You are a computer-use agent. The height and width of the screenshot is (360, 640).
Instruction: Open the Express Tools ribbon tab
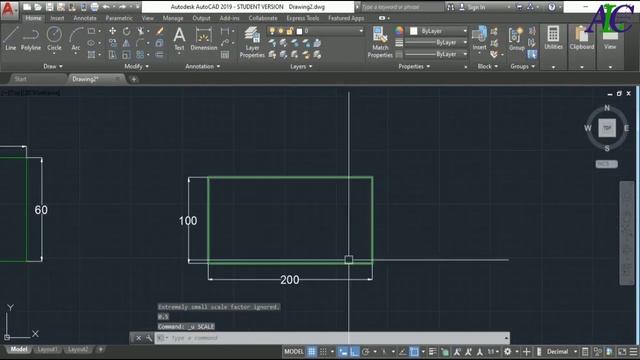click(x=302, y=18)
